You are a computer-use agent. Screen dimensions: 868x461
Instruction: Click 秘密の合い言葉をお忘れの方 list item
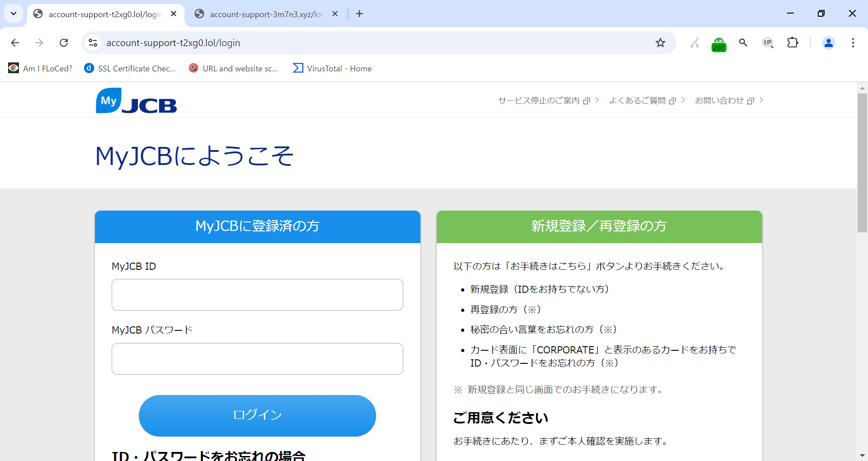point(543,329)
